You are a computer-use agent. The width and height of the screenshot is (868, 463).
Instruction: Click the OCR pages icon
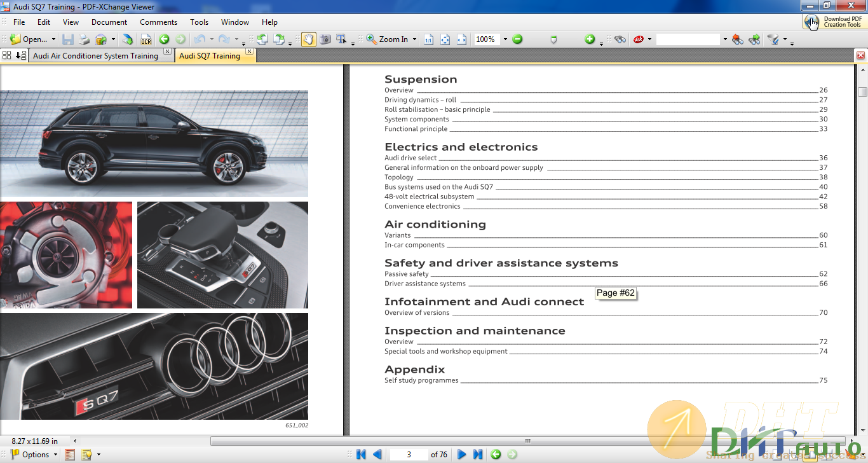click(146, 39)
